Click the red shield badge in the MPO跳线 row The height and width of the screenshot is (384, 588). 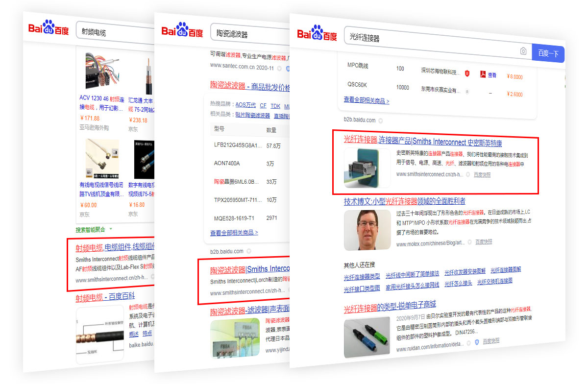467,73
